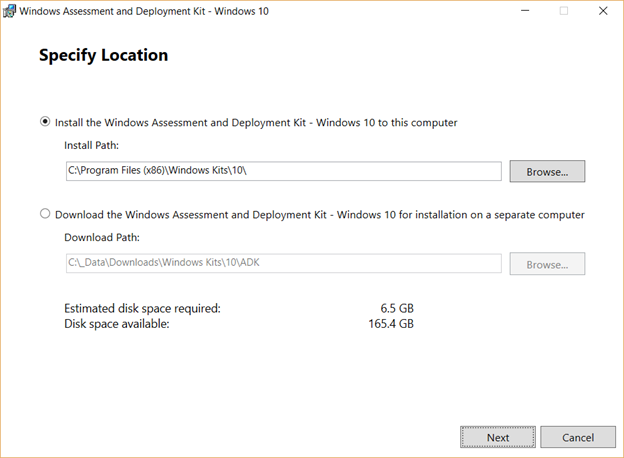Close the setup window with X
The width and height of the screenshot is (624, 458).
click(x=603, y=11)
